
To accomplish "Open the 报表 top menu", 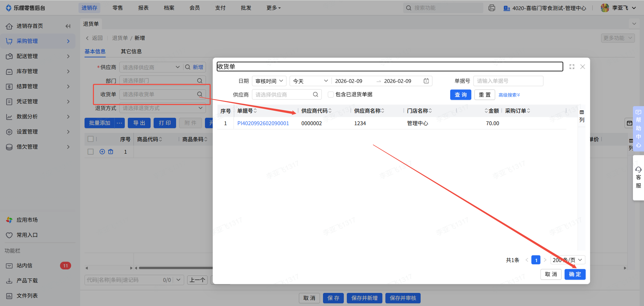I will [x=143, y=8].
